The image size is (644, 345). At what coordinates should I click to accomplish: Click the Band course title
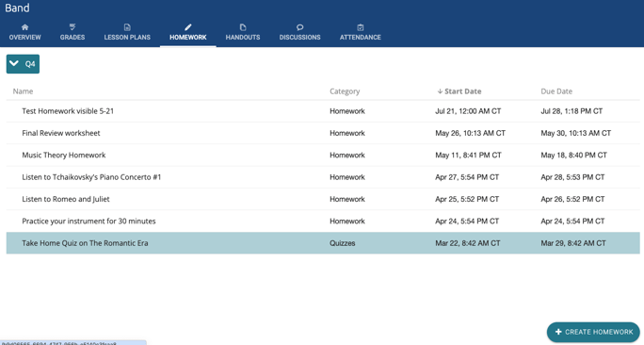tap(17, 8)
